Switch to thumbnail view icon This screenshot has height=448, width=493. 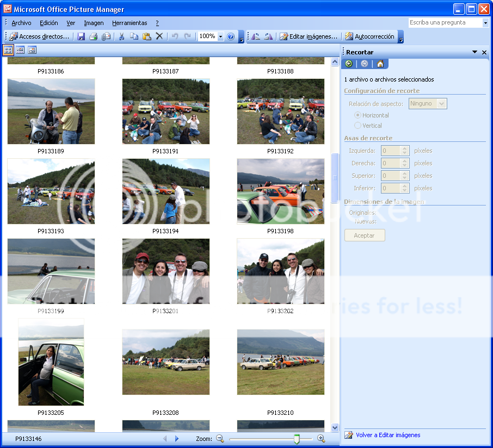(8, 50)
